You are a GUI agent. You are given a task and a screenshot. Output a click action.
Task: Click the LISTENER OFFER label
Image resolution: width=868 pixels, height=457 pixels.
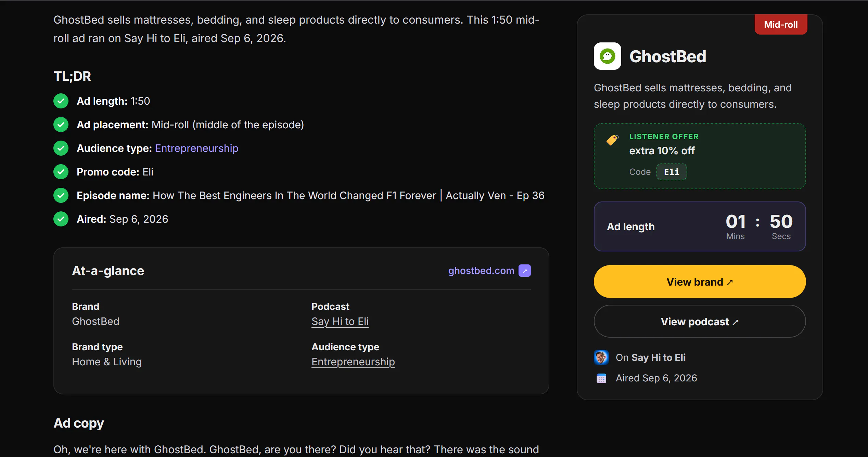pos(664,136)
